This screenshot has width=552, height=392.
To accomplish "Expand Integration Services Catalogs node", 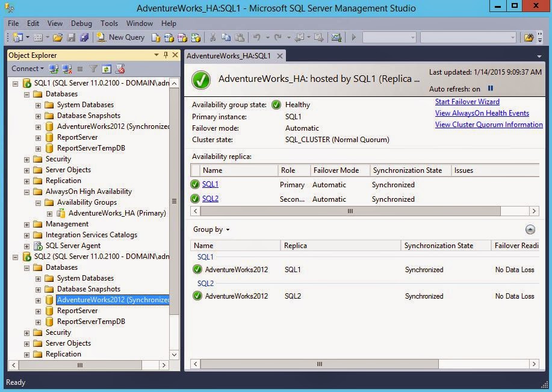I will (x=26, y=235).
